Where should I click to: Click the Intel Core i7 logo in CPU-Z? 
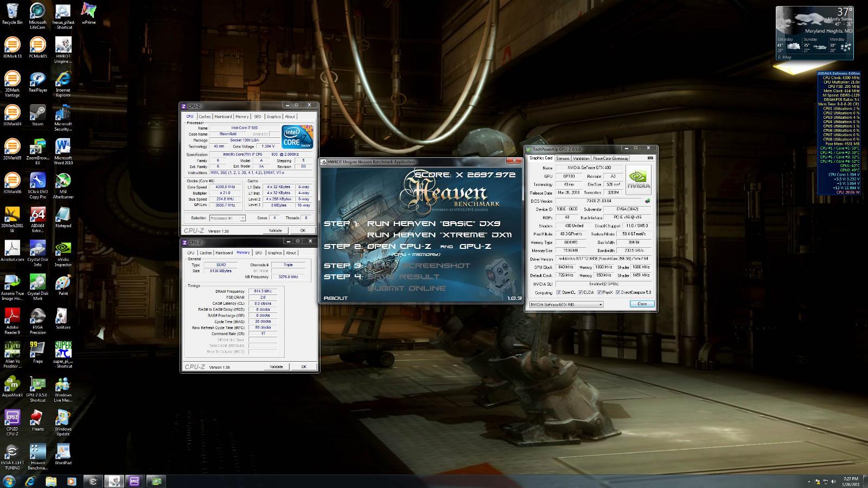pos(297,137)
